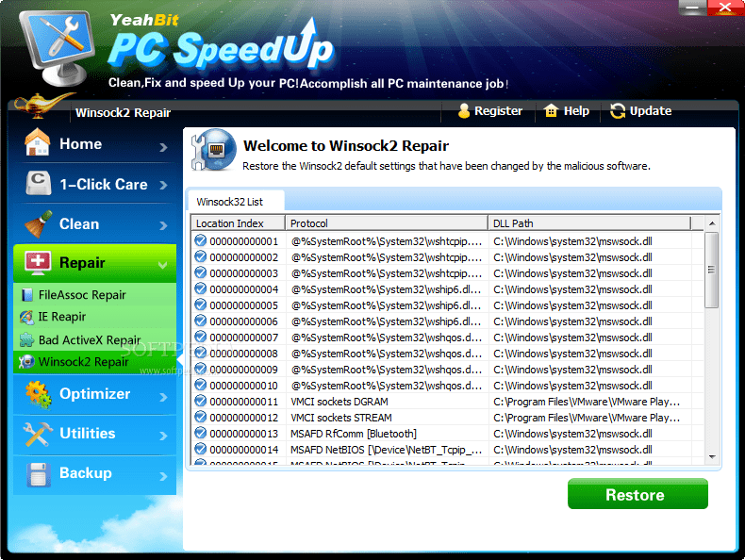
Task: Open the Help link text
Action: (x=576, y=110)
